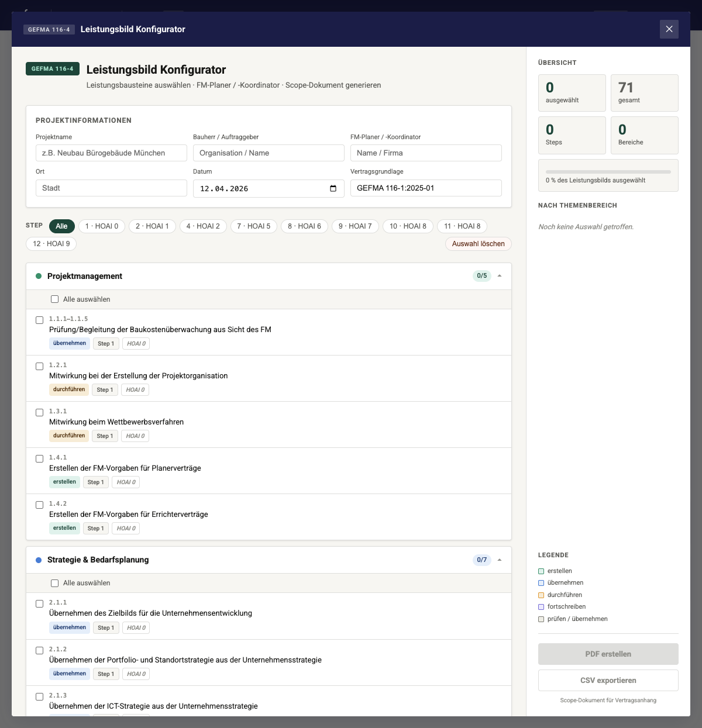Filter by step 12 · HOAI 9

coord(51,244)
